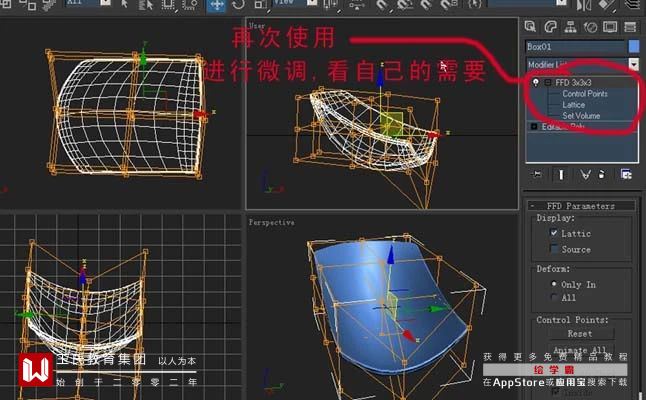The height and width of the screenshot is (400, 646).
Task: Uncheck the Lattice display checkbox
Action: (x=554, y=233)
